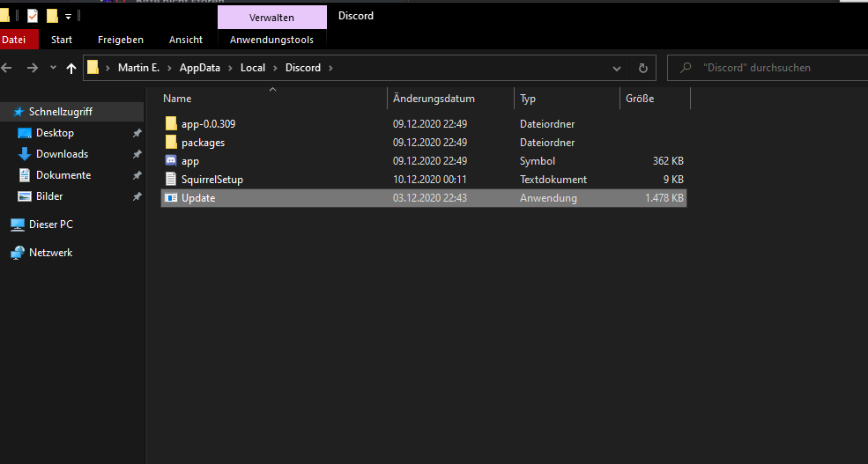Click the search magnifier icon

click(x=686, y=68)
